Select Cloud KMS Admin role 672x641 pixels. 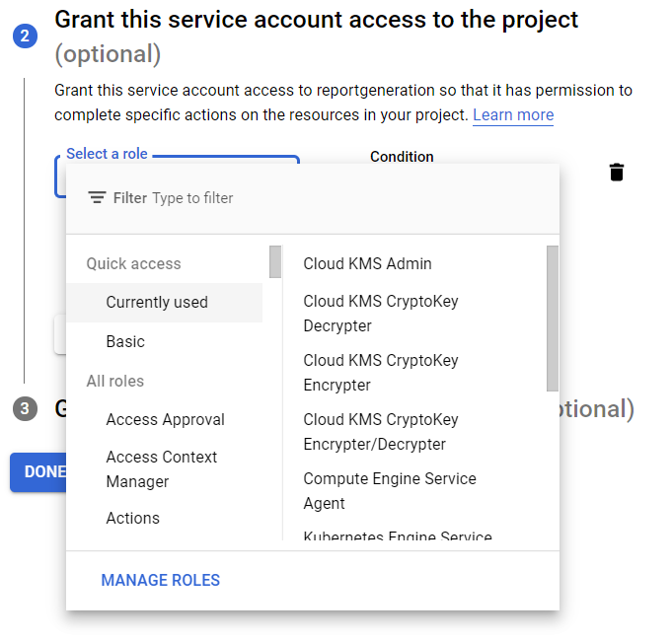click(367, 264)
